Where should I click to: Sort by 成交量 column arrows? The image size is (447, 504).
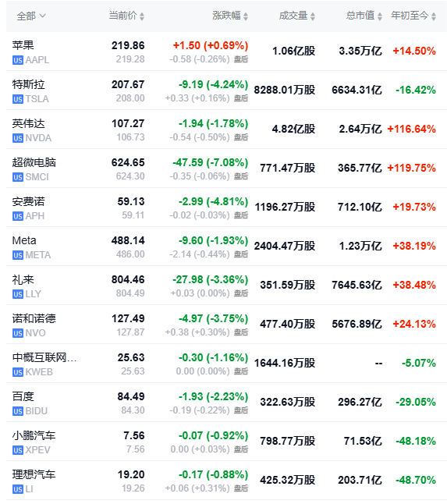pyautogui.click(x=313, y=16)
